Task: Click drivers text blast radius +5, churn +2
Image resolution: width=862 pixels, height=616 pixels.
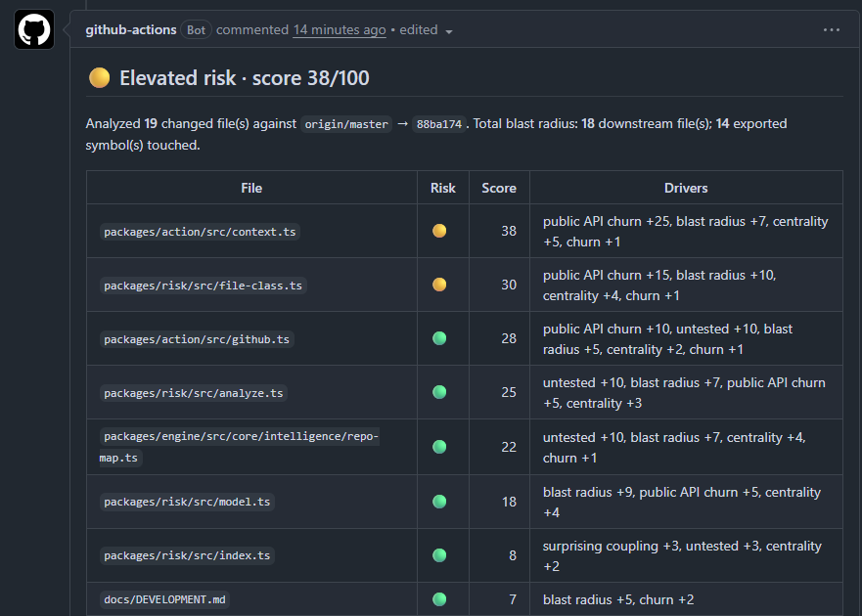Action: [618, 600]
